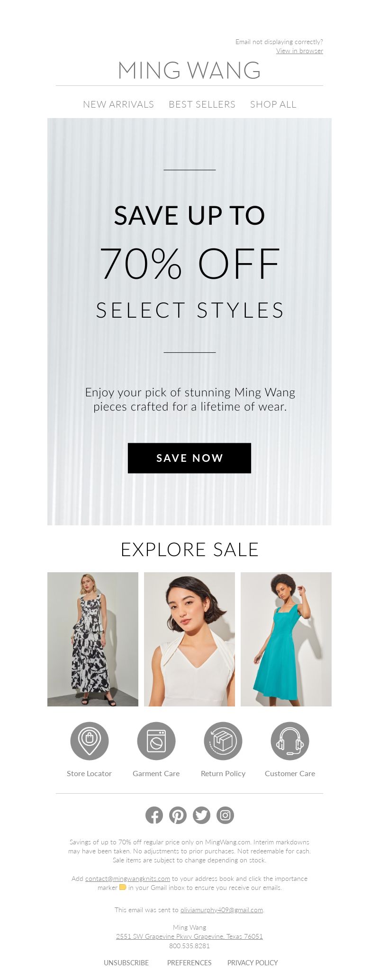Go to New Arrivals menu item

118,104
